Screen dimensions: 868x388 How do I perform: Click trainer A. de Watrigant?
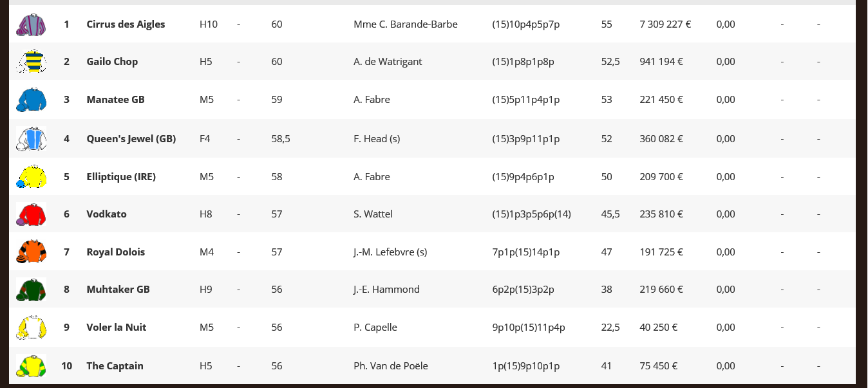point(388,62)
